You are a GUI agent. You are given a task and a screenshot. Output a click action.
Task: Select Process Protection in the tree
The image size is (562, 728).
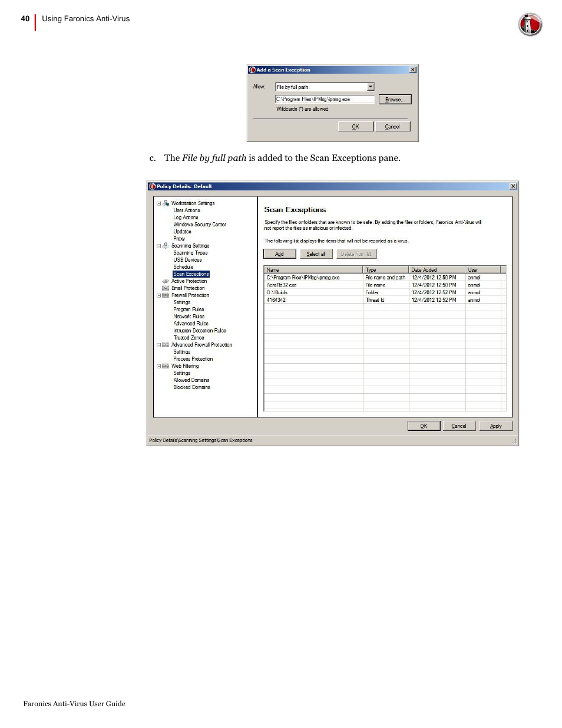193,359
